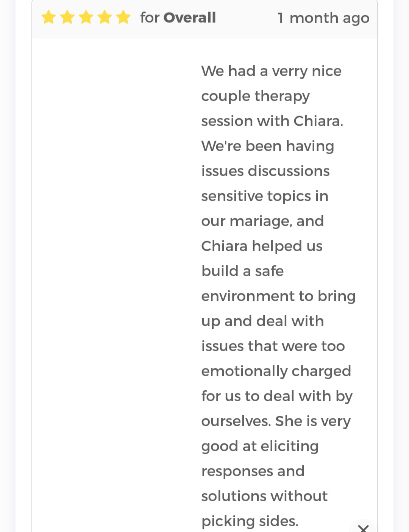
Task: Click the line 'good at eliciting'
Action: click(260, 446)
